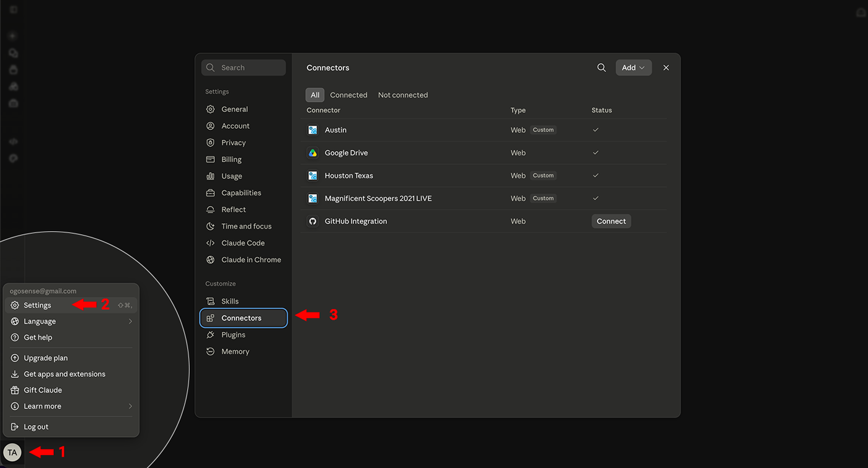
Task: Click the magnifier icon beside Add button
Action: pyautogui.click(x=601, y=68)
